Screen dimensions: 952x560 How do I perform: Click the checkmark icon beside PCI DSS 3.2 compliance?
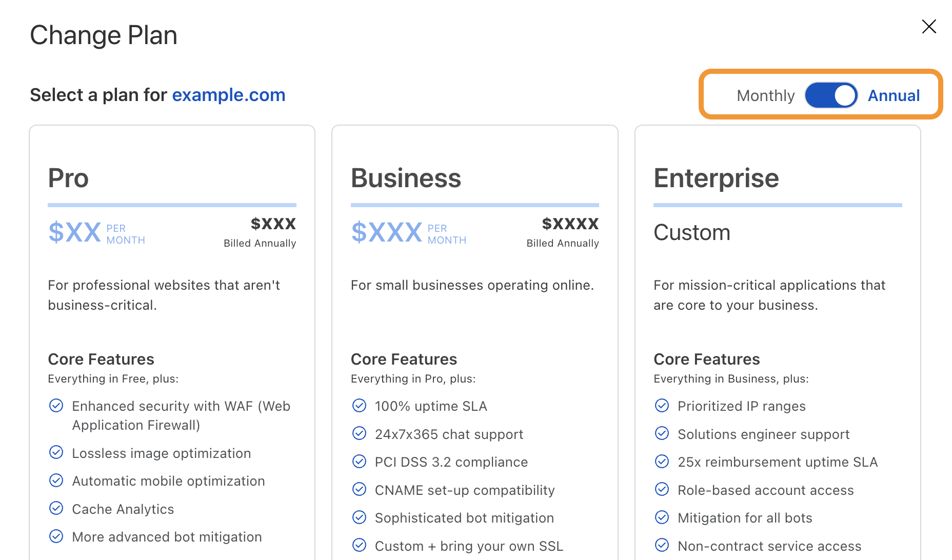tap(359, 462)
